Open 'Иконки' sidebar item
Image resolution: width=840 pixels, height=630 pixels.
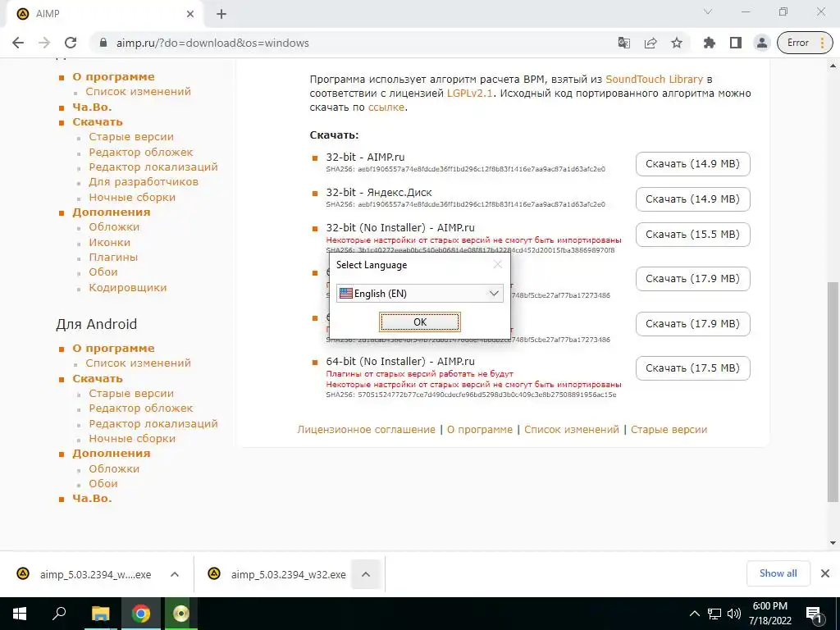[109, 243]
